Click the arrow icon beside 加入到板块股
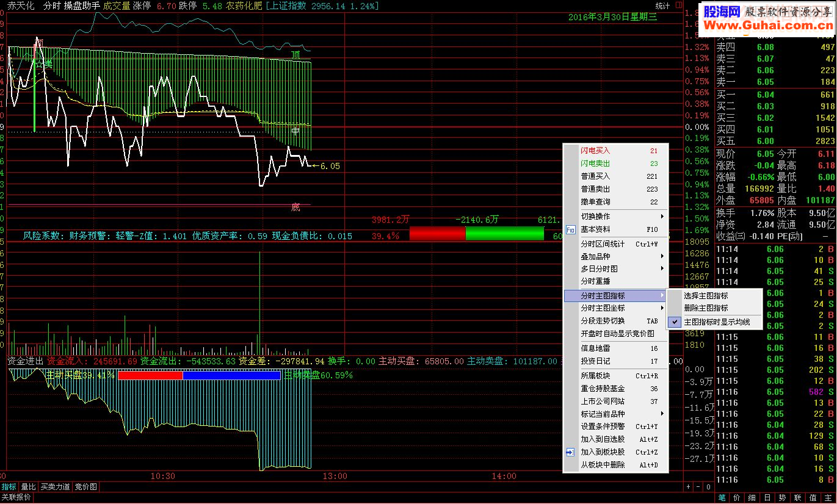This screenshot has width=837, height=504. click(x=571, y=452)
